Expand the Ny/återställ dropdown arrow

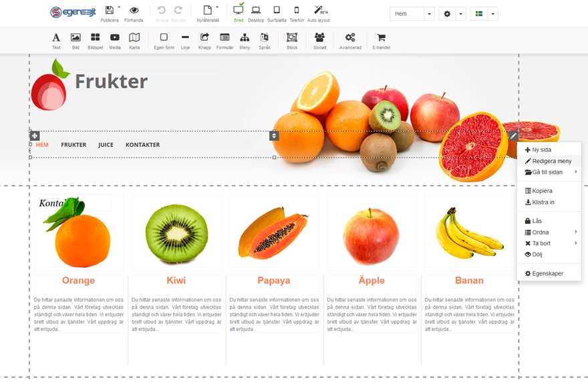[x=217, y=7]
